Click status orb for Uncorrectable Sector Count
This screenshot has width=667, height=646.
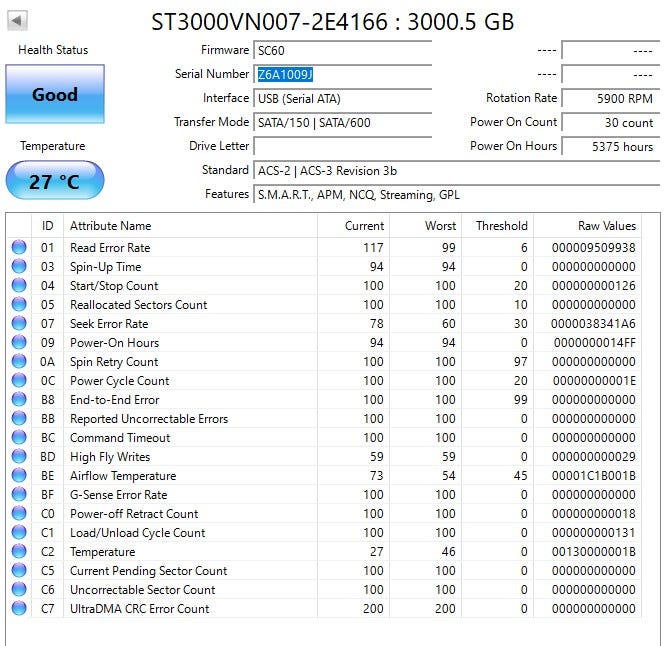coord(19,589)
